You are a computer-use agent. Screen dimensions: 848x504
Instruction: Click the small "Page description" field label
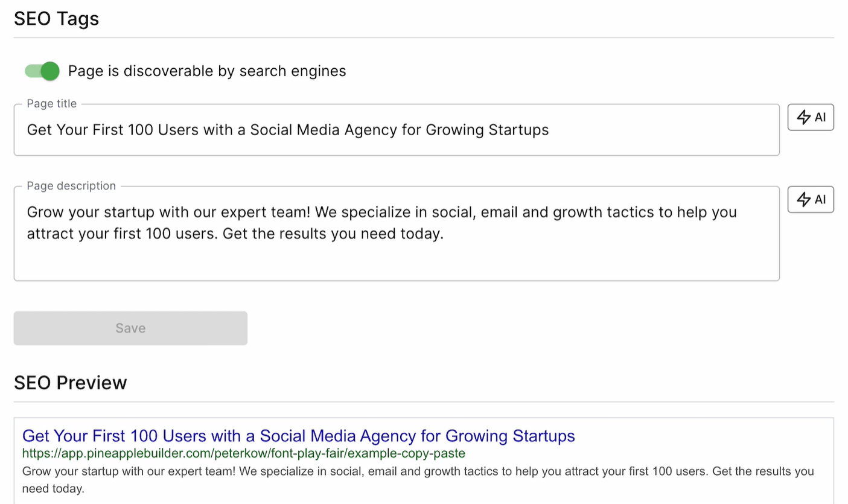click(x=71, y=186)
